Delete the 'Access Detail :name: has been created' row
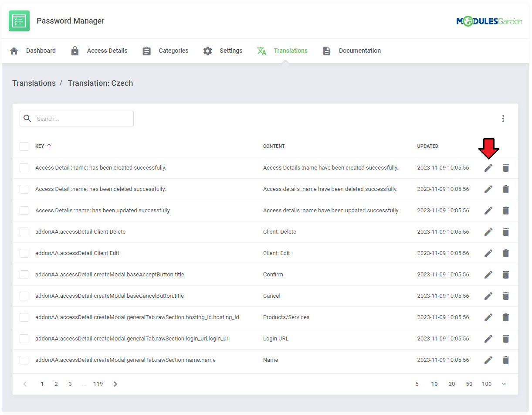 [x=505, y=168]
